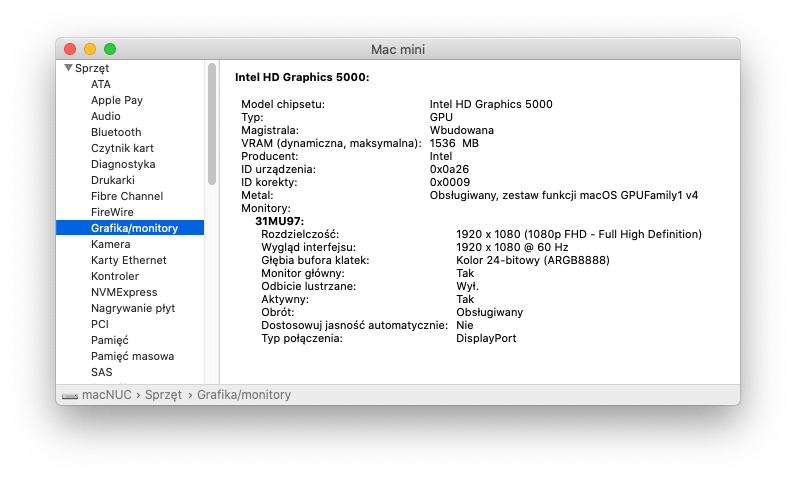Show Drukarki details
Image resolution: width=796 pixels, height=479 pixels.
tap(112, 180)
